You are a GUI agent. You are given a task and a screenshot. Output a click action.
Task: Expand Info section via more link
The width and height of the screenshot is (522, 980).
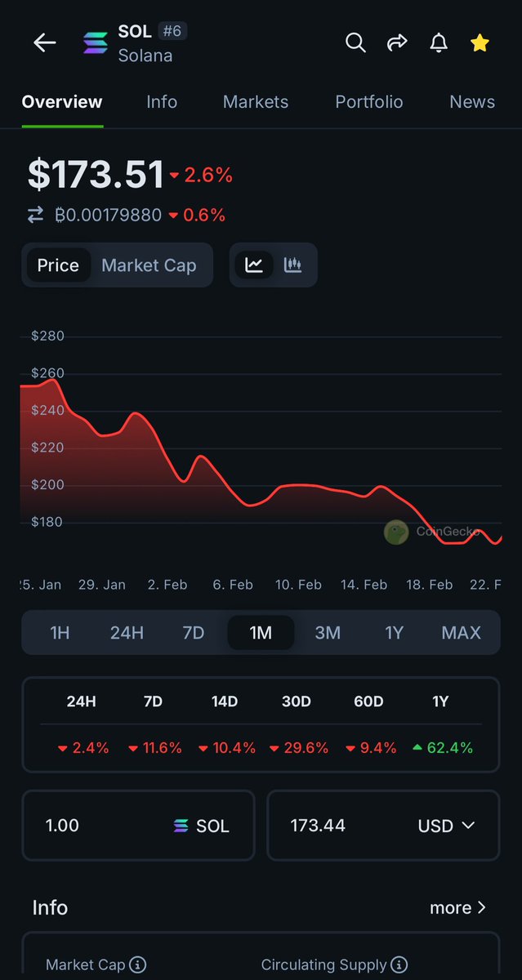(x=457, y=907)
